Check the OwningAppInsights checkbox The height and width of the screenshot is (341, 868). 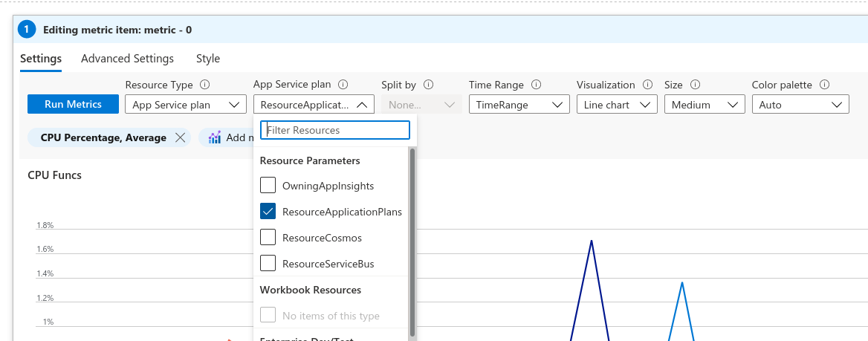(268, 186)
